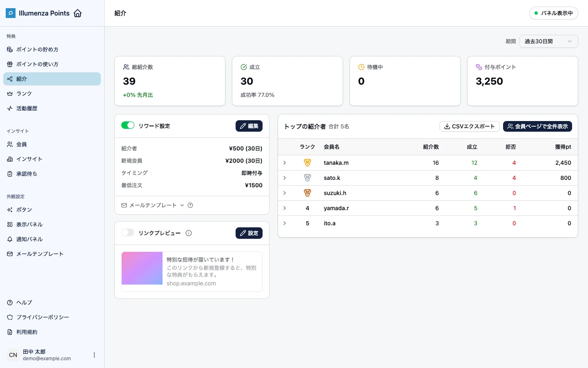This screenshot has height=368, width=588.
Task: Click the 紹介数 column header
Action: point(431,147)
